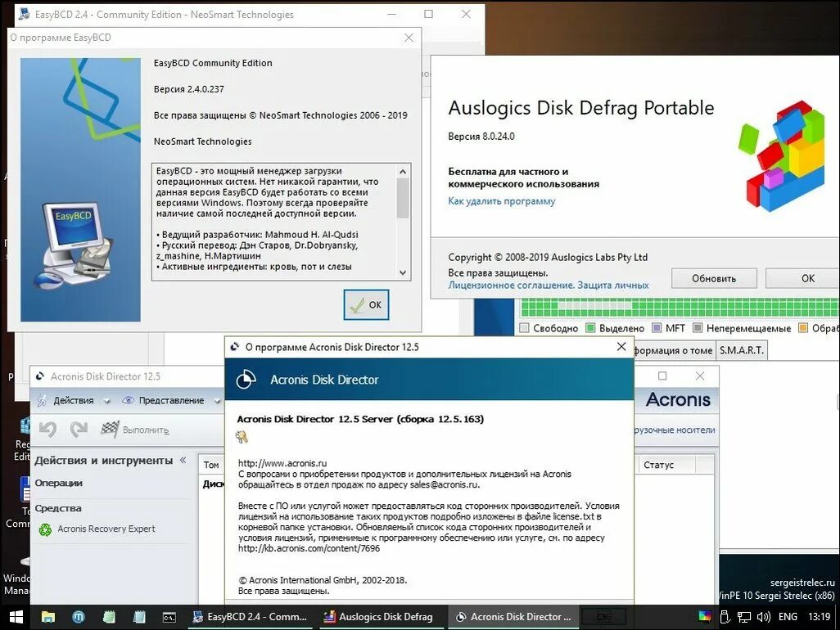Close the Acronis Disk Director main window
This screenshot has width=840, height=630.
[x=700, y=376]
